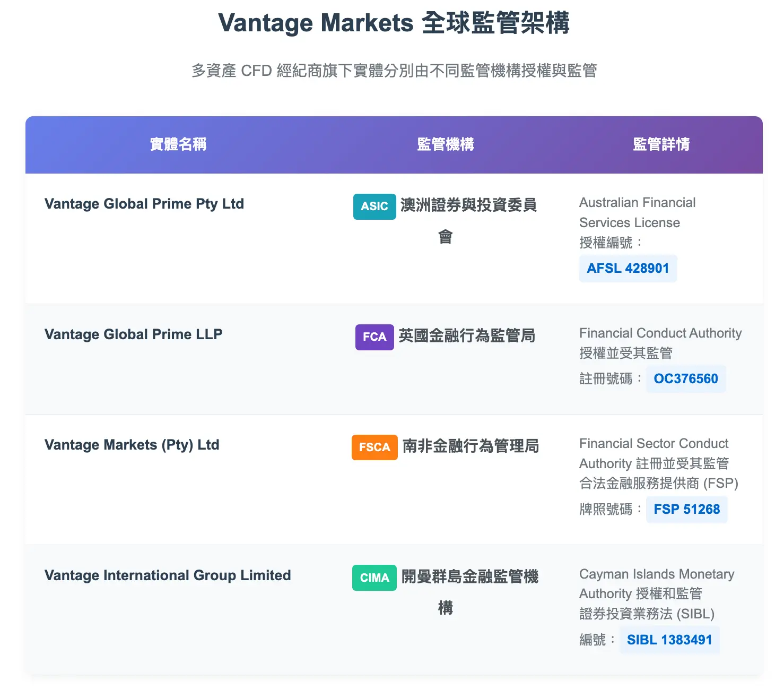
Task: Select the AFSL 428901 license number
Action: (628, 269)
